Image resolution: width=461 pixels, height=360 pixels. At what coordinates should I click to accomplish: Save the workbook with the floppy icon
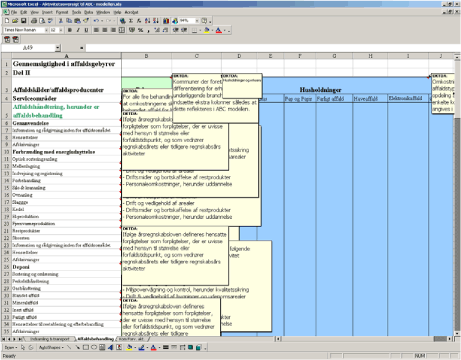tap(23, 21)
